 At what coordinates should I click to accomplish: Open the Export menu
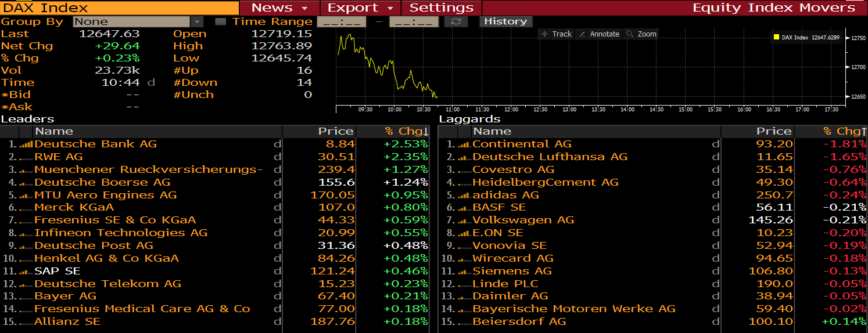click(x=360, y=8)
